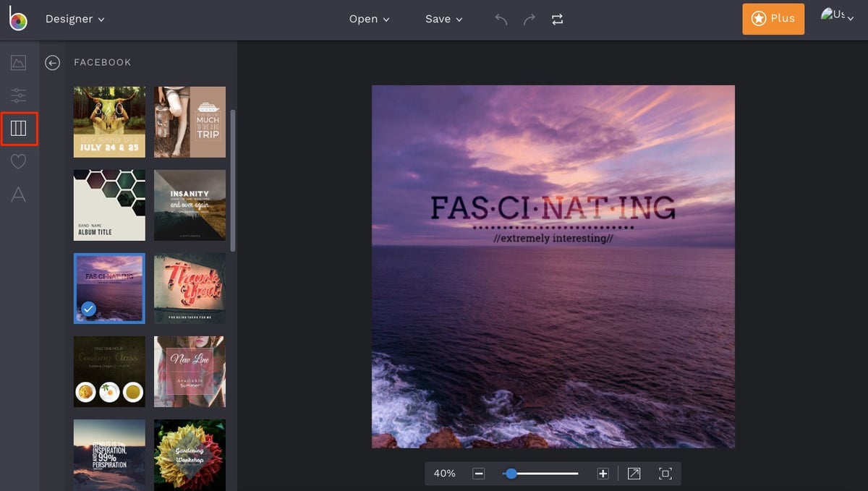Click the star icon on Plus button
Screen dimensions: 868x491
759,19
